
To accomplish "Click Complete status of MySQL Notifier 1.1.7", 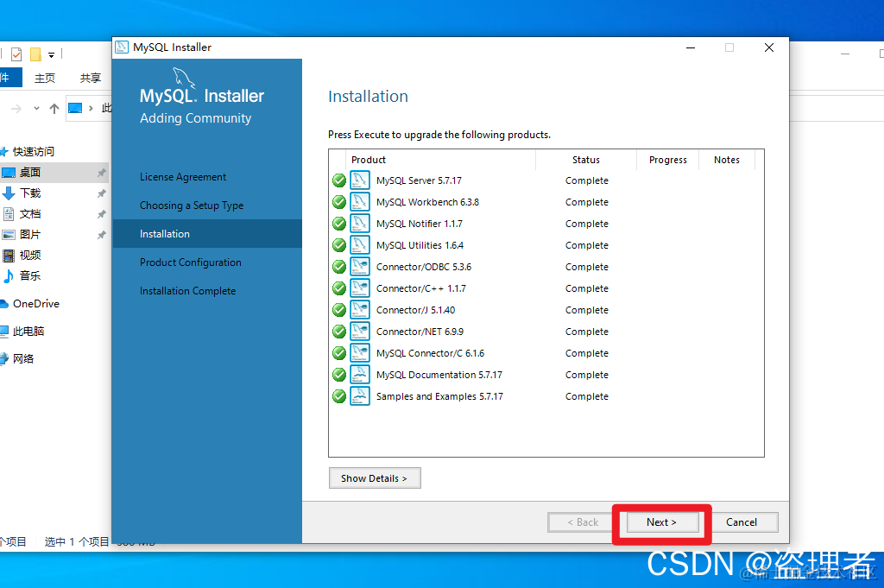I will tap(586, 224).
